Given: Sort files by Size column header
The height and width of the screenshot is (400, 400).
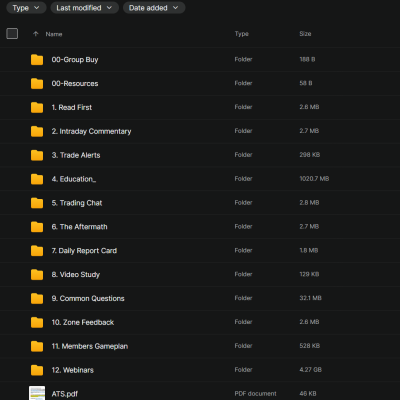Looking at the screenshot, I should [305, 34].
